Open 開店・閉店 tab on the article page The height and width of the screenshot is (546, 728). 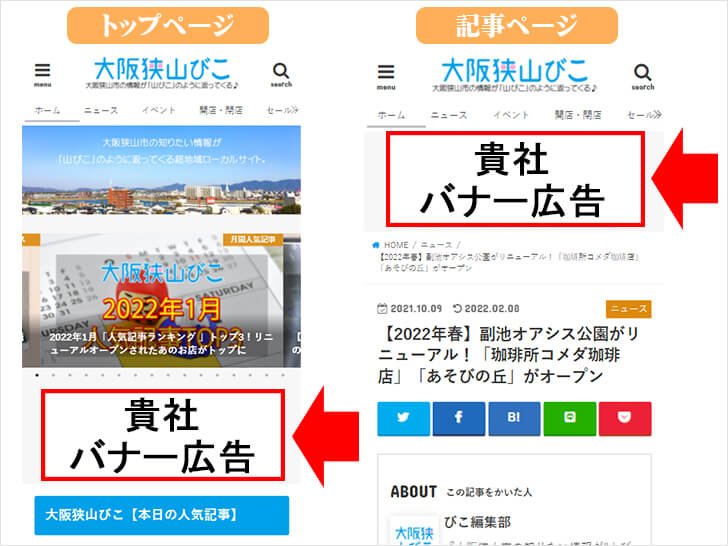point(577,115)
